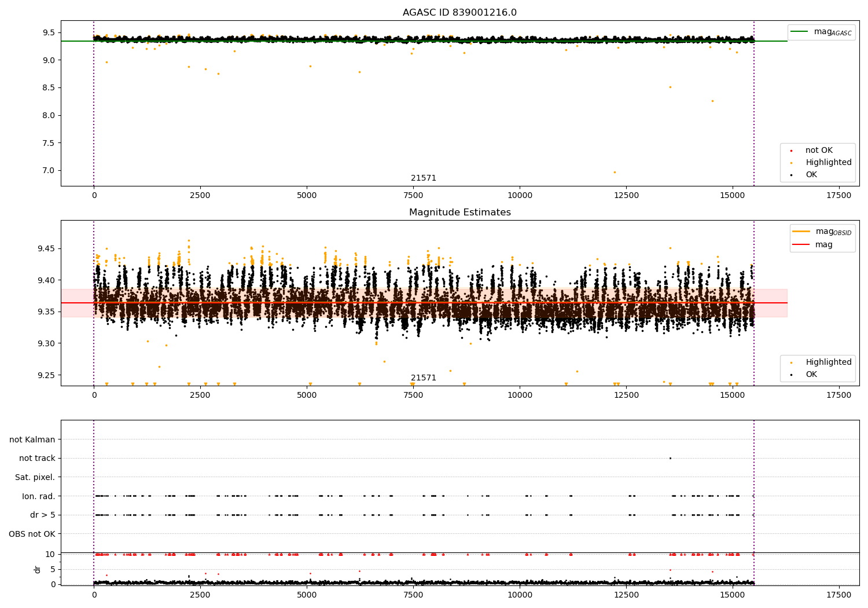Click the 'dr > 5' row label
868x608 pixels.
pos(43,515)
